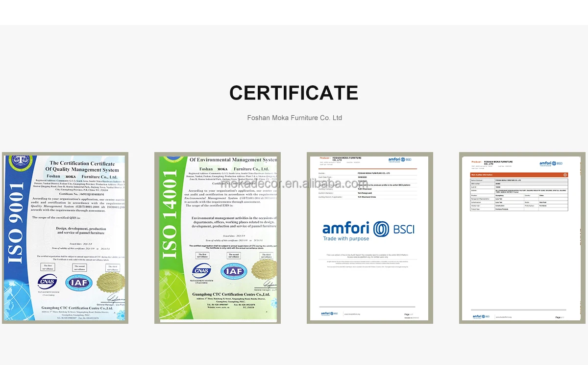Click 'Guangdong CTC Certification Centre Co.,Ltd.' on ISO 14001 certificate
This screenshot has height=365, width=588.
coord(231,294)
